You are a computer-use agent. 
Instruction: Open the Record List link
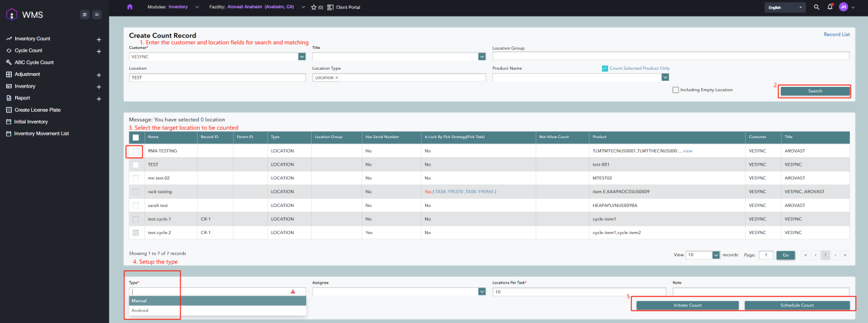pos(836,34)
